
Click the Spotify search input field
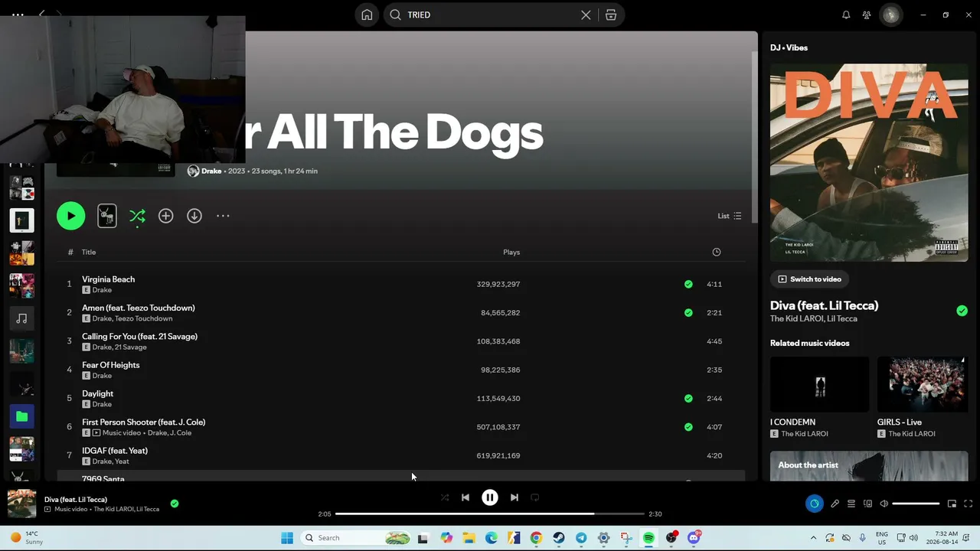click(490, 15)
